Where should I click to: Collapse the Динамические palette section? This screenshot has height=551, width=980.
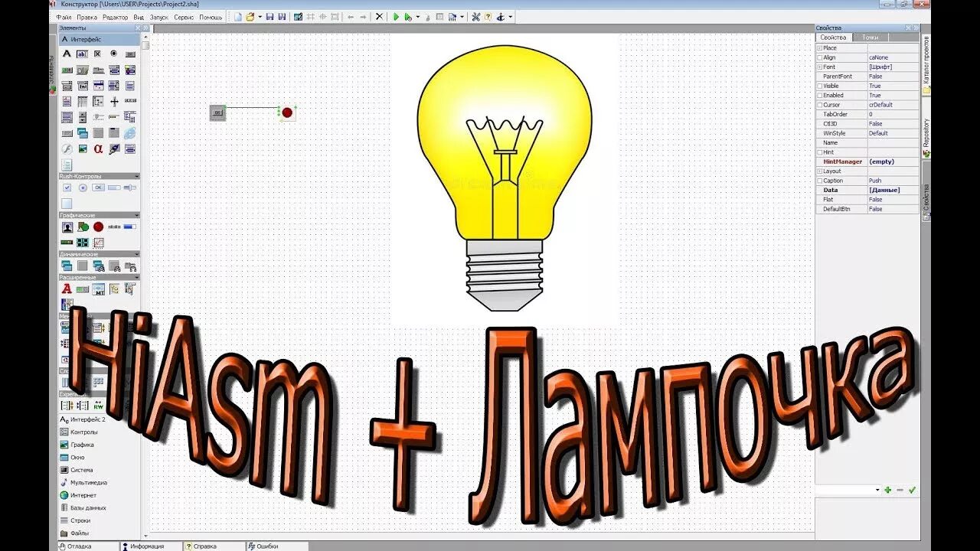(x=136, y=253)
